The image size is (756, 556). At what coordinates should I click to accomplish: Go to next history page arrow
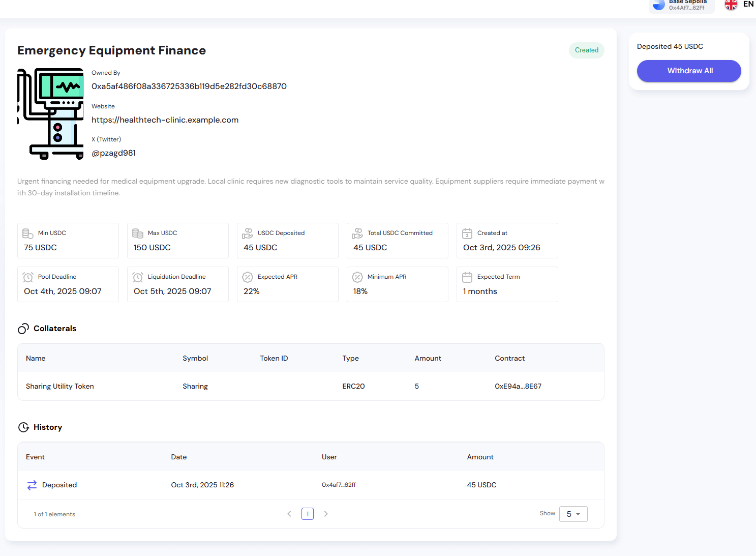tap(326, 514)
